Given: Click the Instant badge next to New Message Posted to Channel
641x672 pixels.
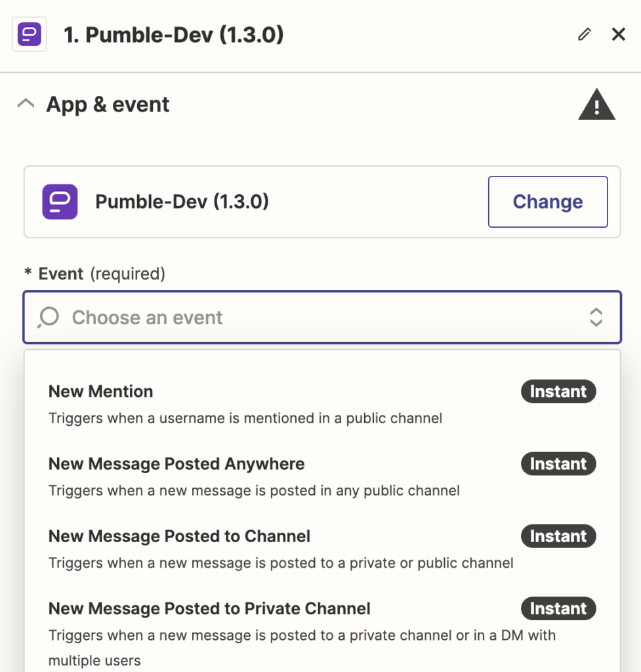Looking at the screenshot, I should [558, 536].
